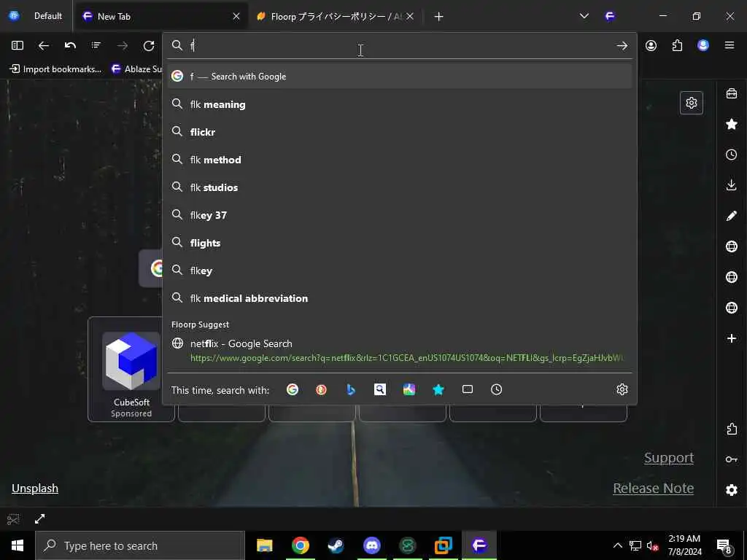Open the CubeSoft sponsored tile
The width and height of the screenshot is (747, 560).
click(x=131, y=369)
